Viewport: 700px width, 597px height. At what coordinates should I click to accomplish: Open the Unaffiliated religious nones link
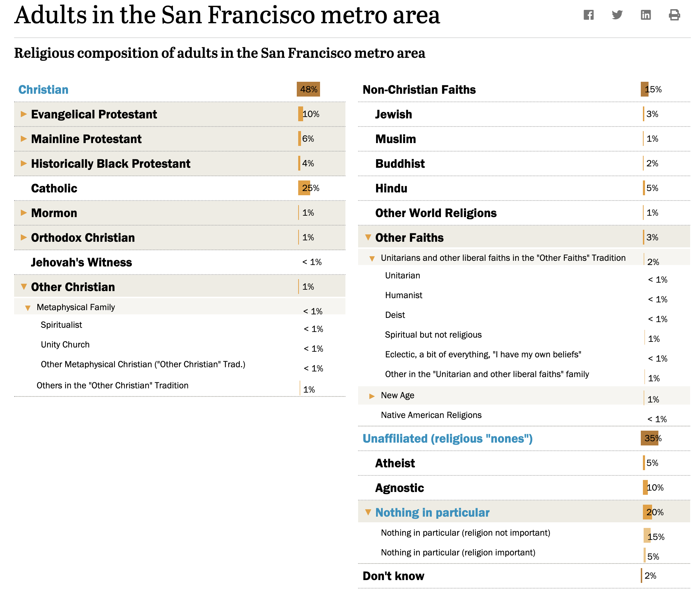coord(448,438)
